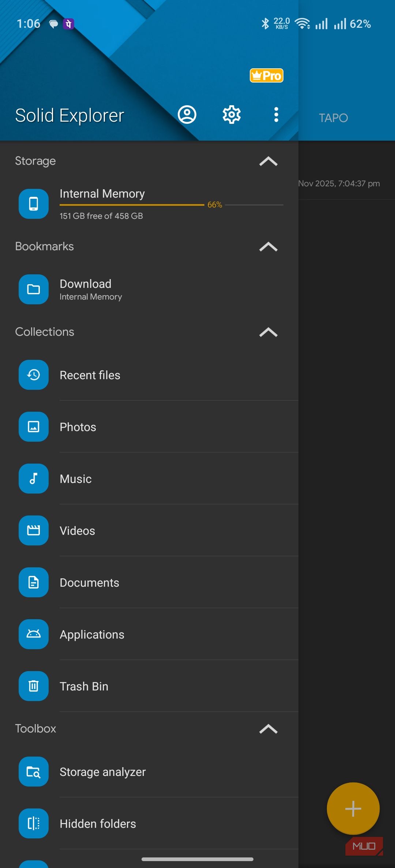395x868 pixels.
Task: Tap the Videos clapperboard icon
Action: 34,530
